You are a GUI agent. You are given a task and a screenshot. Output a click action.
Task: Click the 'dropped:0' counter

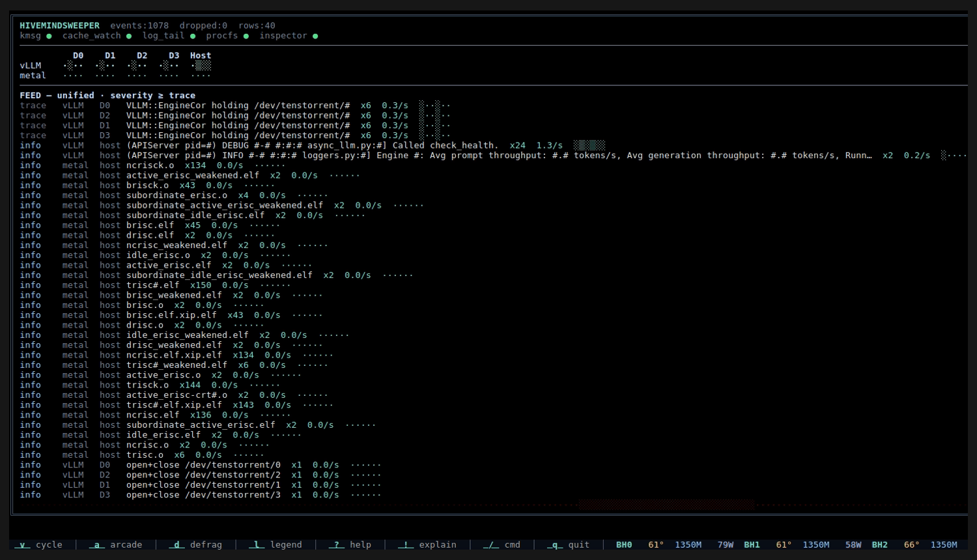(x=203, y=25)
